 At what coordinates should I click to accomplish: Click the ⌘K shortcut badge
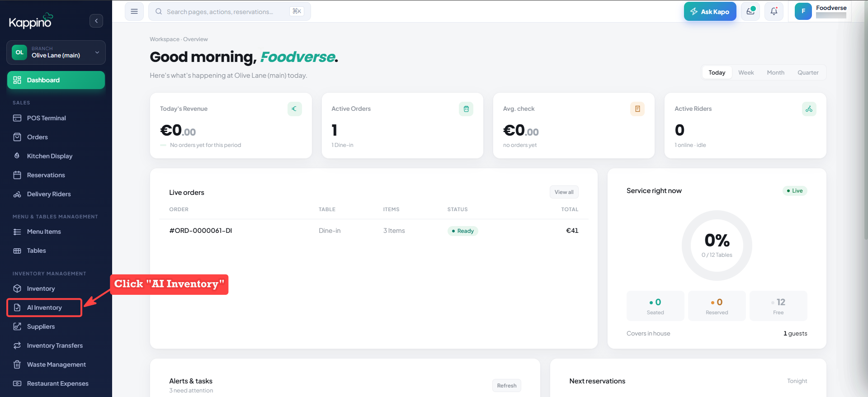297,11
